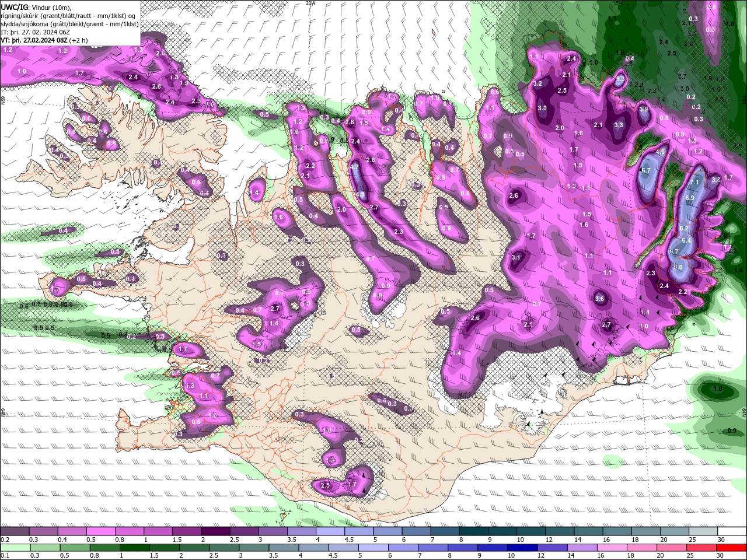Pick the rain scale swatch between 7 and 8

433,548
